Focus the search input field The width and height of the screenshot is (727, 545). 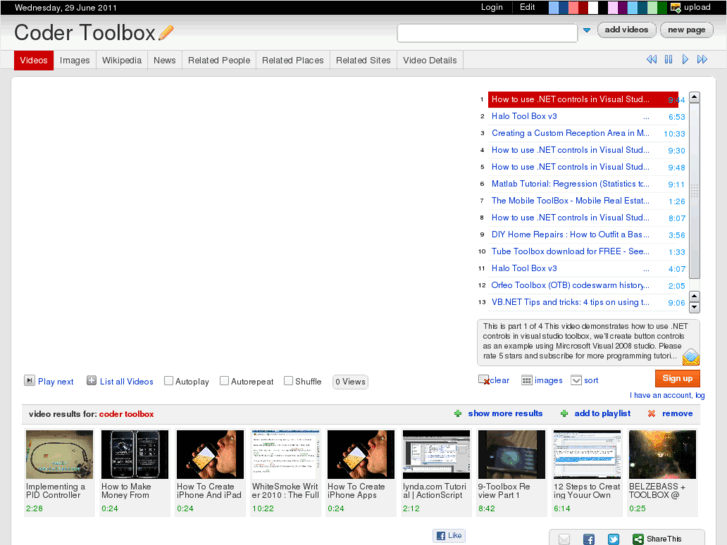coord(487,33)
